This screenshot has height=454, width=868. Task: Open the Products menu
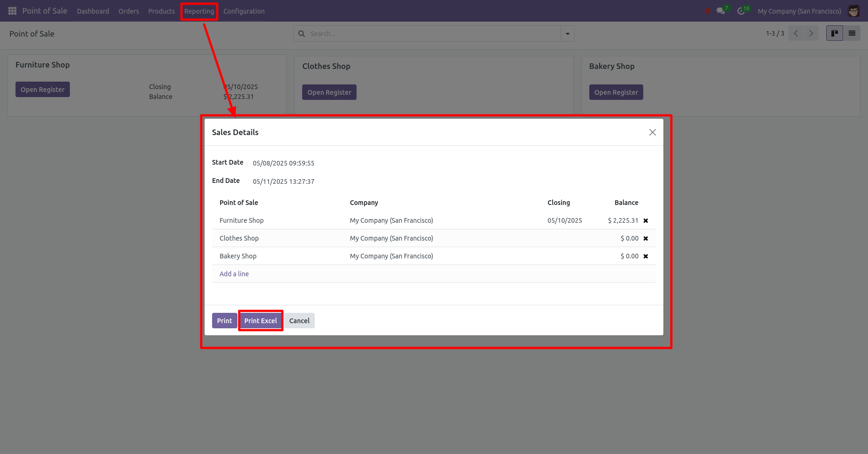click(x=161, y=11)
